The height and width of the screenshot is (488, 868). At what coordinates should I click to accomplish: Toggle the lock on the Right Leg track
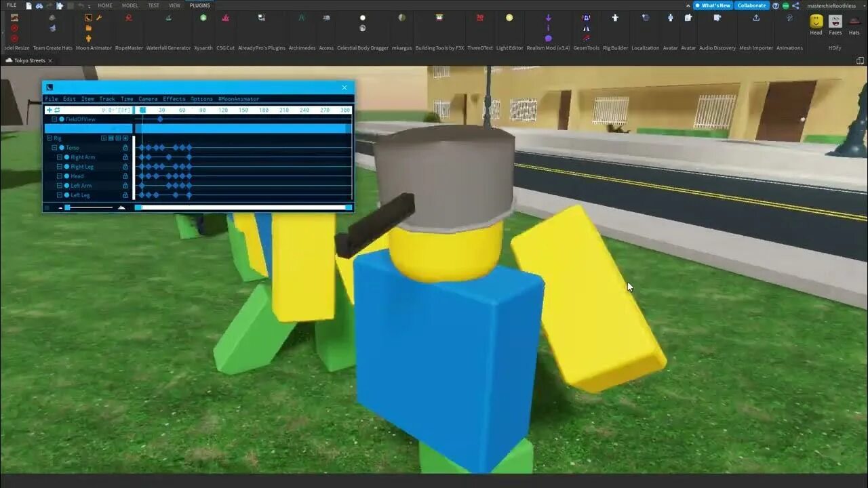click(125, 167)
